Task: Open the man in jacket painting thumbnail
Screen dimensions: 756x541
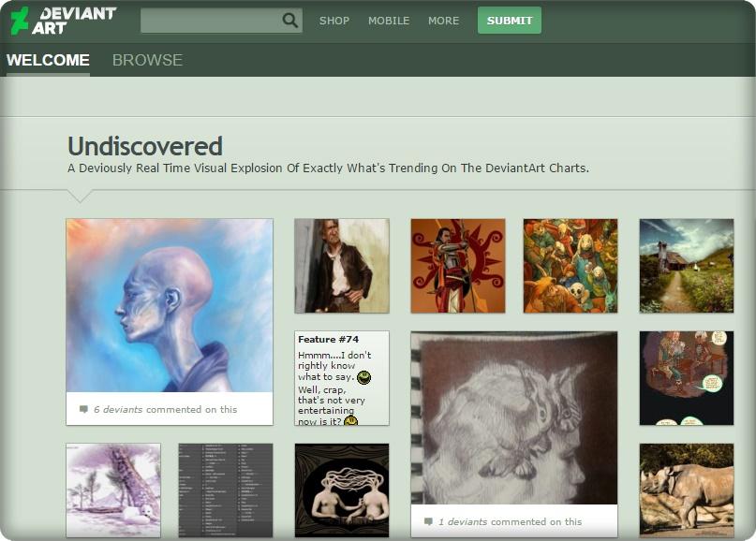Action: [341, 266]
